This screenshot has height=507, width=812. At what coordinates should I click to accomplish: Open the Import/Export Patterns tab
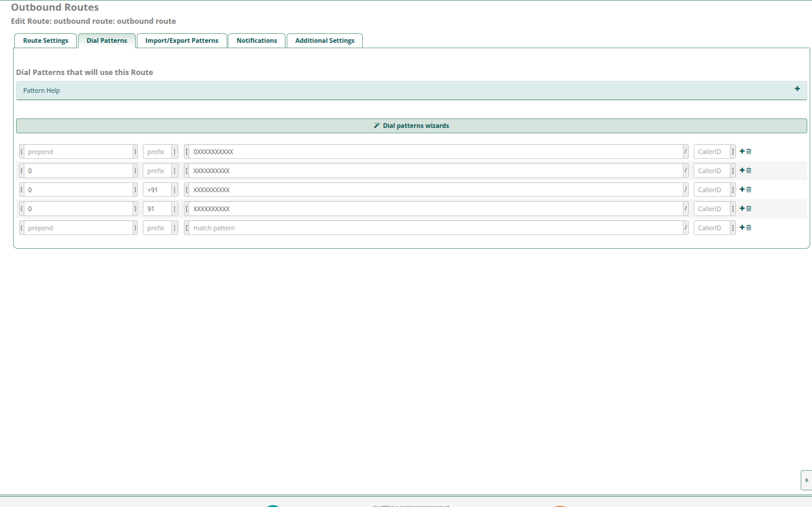pyautogui.click(x=181, y=41)
